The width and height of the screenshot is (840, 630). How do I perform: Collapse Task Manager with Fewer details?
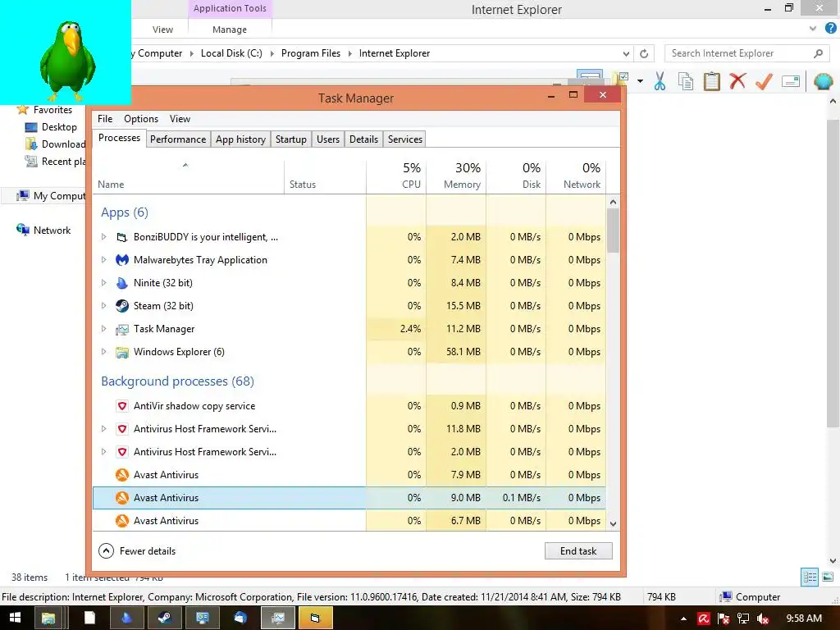pyautogui.click(x=137, y=550)
